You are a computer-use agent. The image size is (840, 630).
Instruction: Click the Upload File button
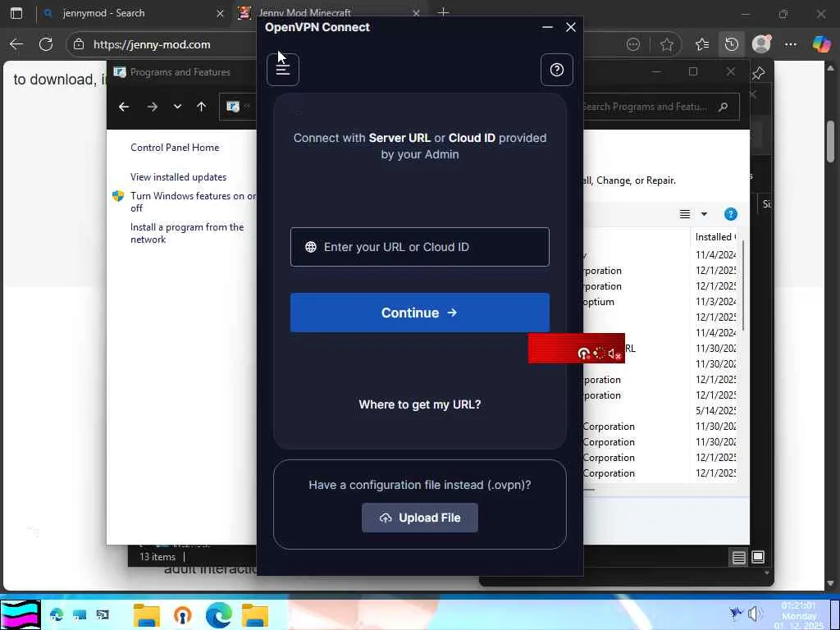pos(419,518)
